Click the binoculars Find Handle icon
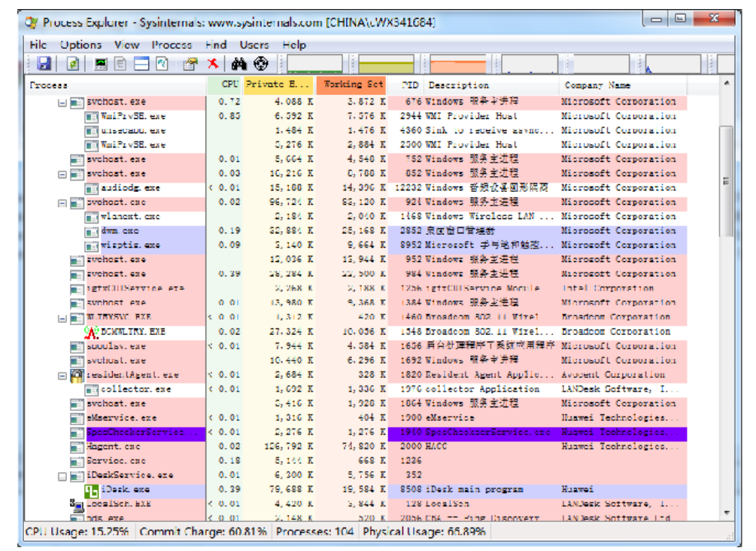The image size is (756, 551). click(239, 64)
